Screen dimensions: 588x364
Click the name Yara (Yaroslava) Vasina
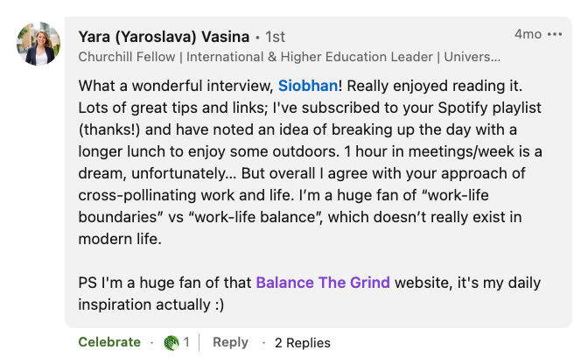[x=164, y=36]
